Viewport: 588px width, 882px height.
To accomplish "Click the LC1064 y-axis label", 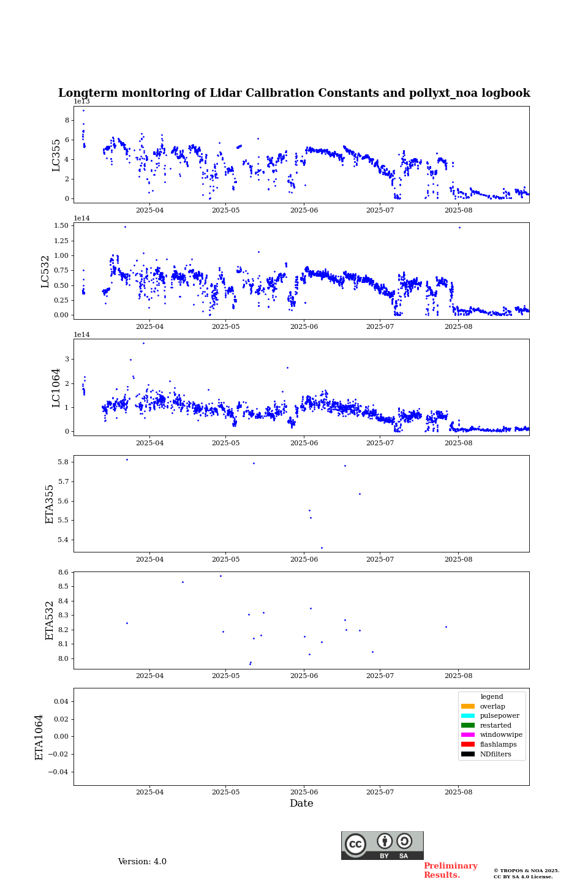I will click(x=56, y=388).
